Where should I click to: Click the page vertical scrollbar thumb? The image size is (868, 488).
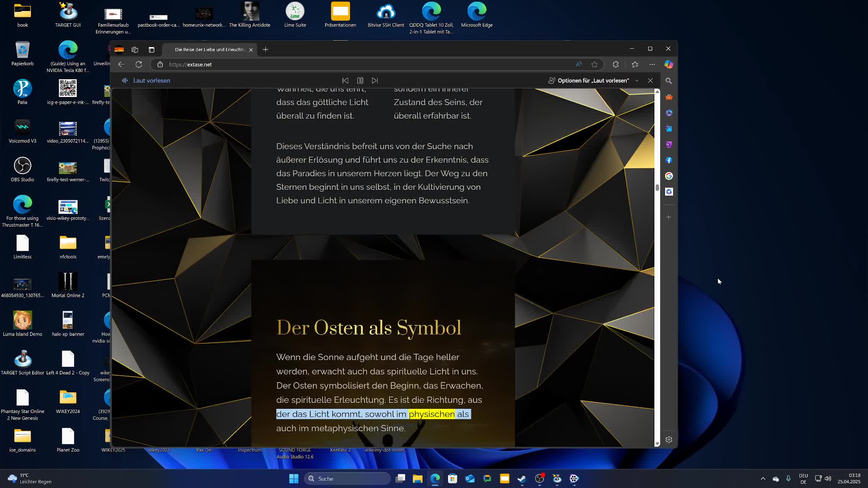coord(657,187)
